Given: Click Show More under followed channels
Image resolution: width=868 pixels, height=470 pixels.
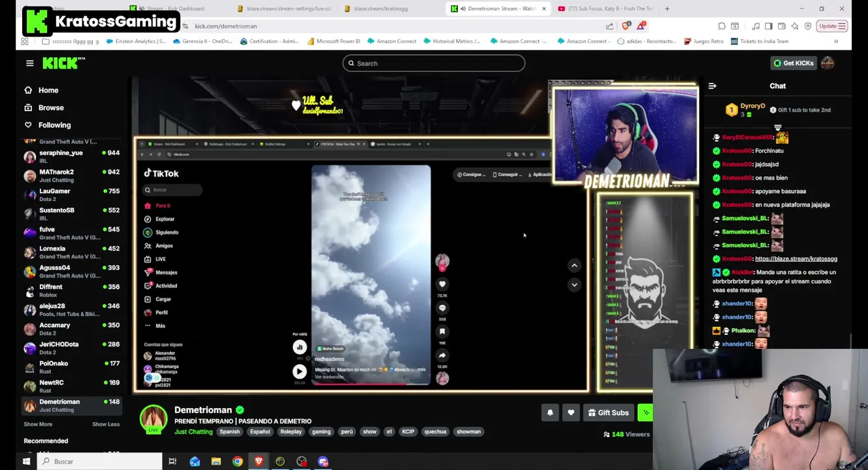Looking at the screenshot, I should tap(38, 424).
